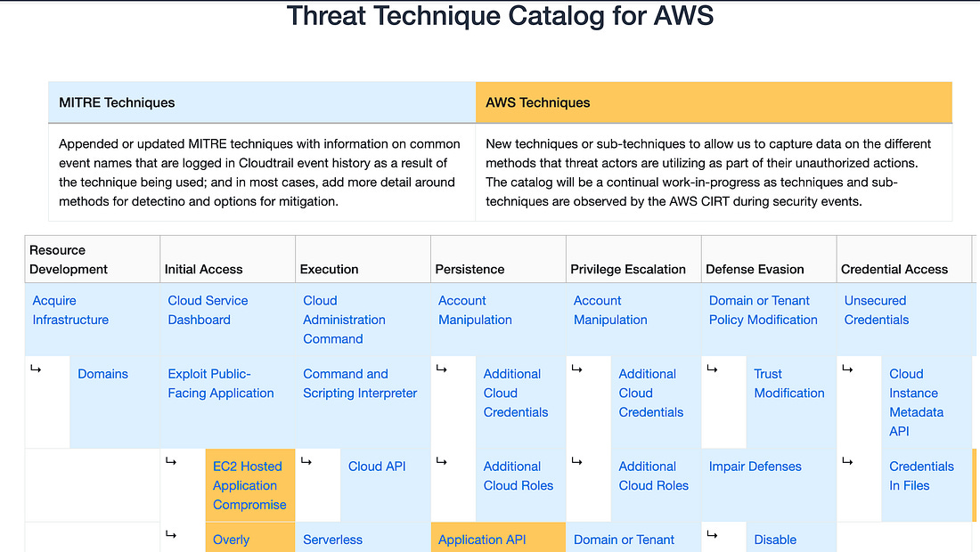Screen dimensions: 980x552
Task: Click the arrow beside Cloud API
Action: coord(306,461)
